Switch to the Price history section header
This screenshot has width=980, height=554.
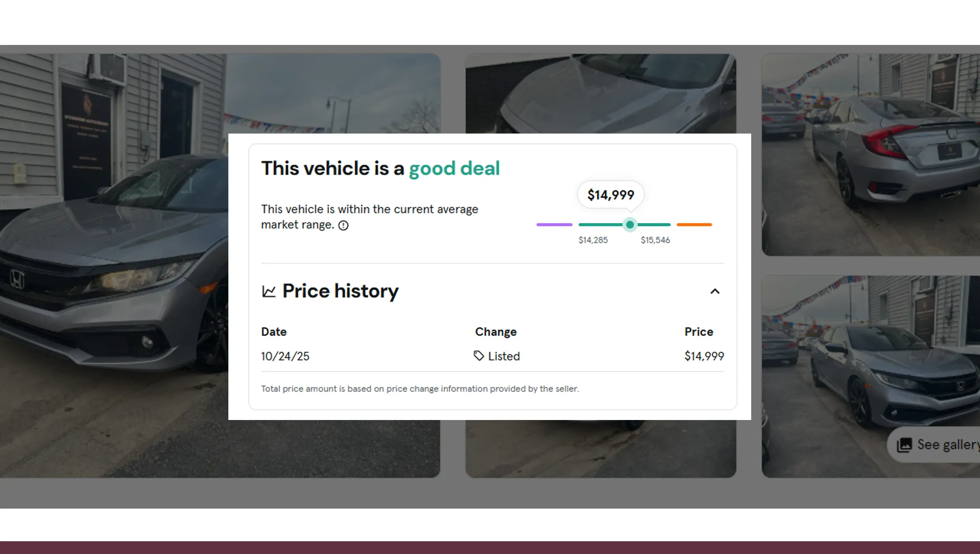(x=340, y=290)
